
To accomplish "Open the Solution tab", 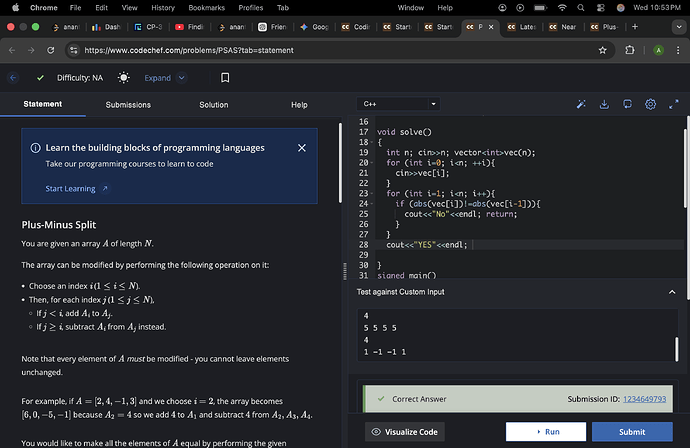I will pos(214,105).
